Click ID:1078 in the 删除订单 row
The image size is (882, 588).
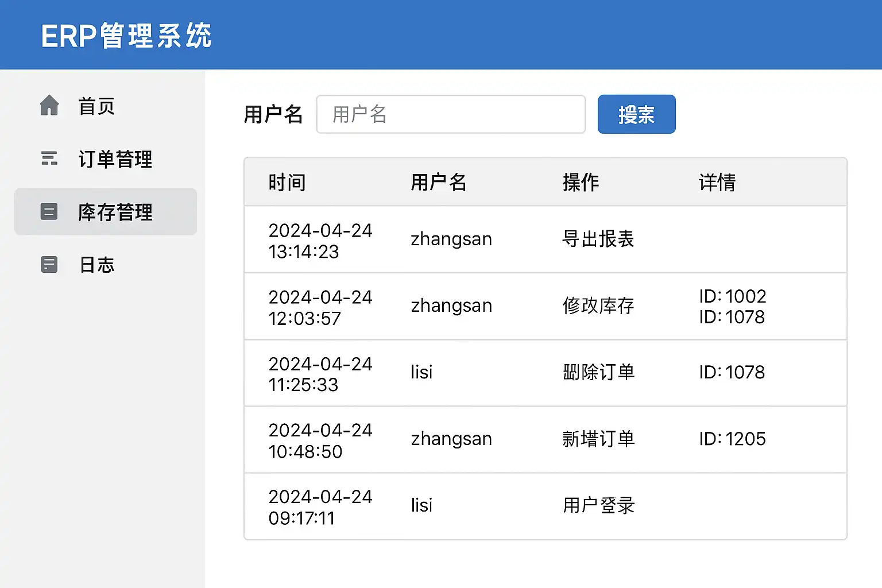[732, 372]
